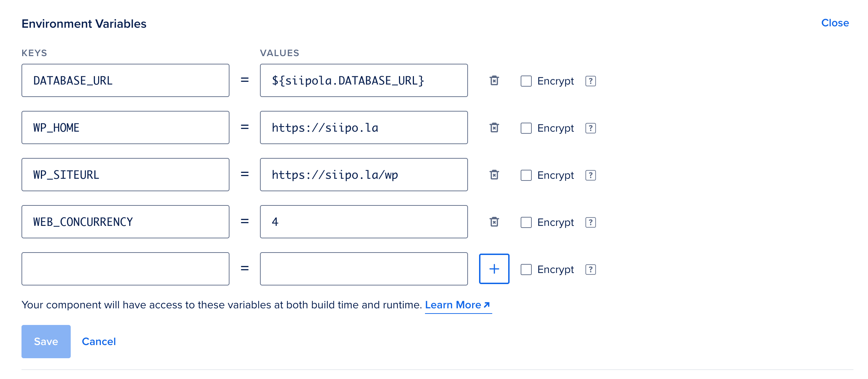Check Encrypt for WP_HOME variable
The height and width of the screenshot is (379, 868).
(x=526, y=128)
